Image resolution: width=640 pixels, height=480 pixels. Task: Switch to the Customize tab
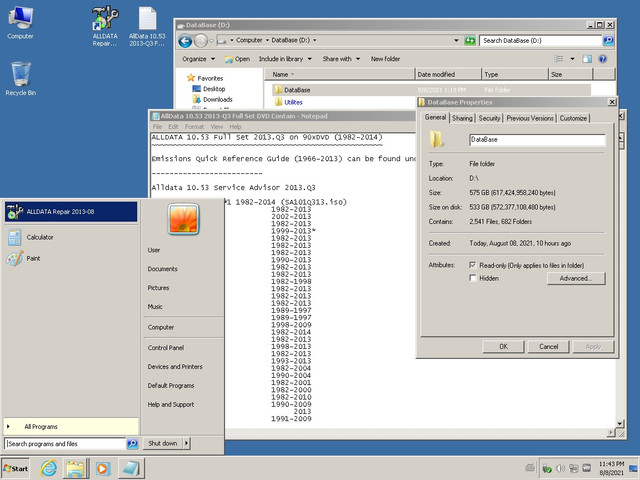tap(573, 118)
